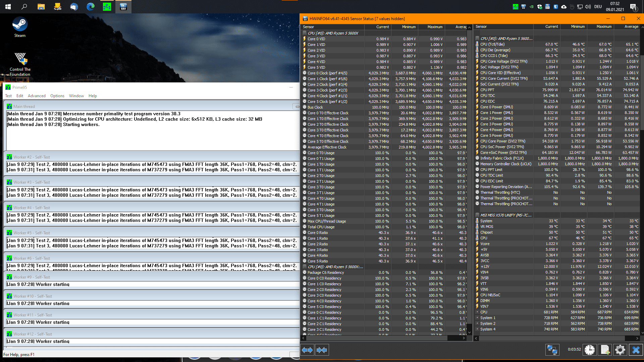
Task: Click the green Prime95 tray icon
Action: tap(516, 7)
